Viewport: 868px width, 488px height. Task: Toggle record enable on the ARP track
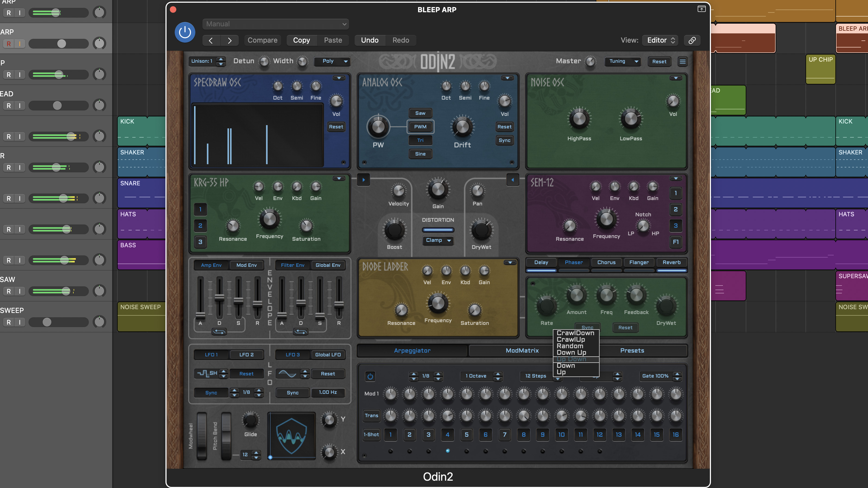click(9, 44)
